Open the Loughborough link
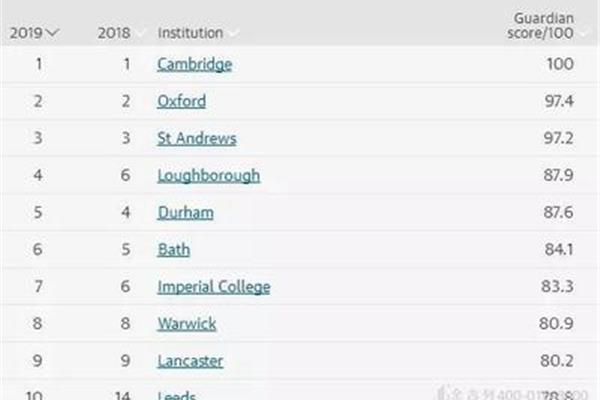 click(x=209, y=176)
